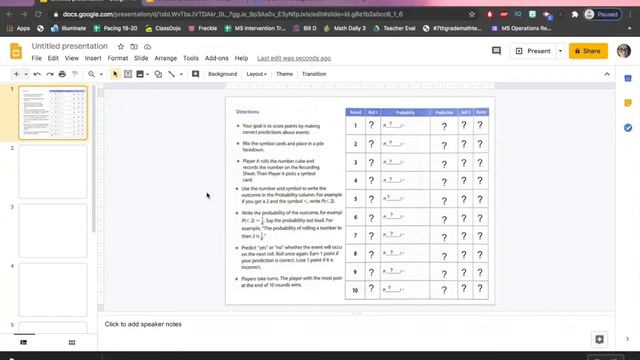Image resolution: width=640 pixels, height=360 pixels.
Task: Check the cloud document status icon
Action: (147, 47)
